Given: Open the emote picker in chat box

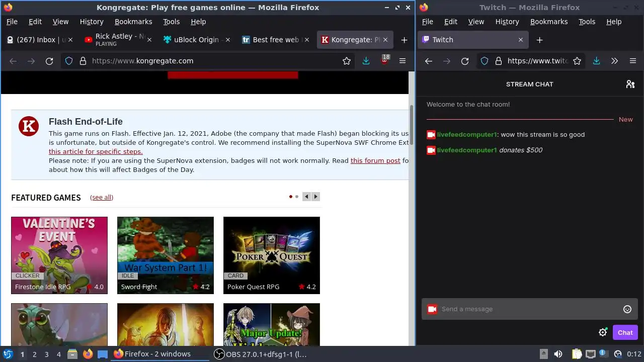Looking at the screenshot, I should coord(627,309).
